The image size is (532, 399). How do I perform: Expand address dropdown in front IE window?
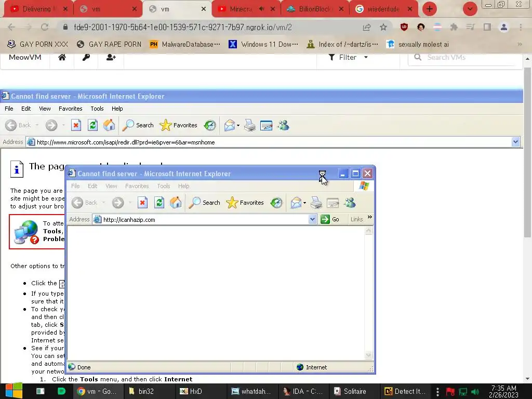[x=312, y=219]
